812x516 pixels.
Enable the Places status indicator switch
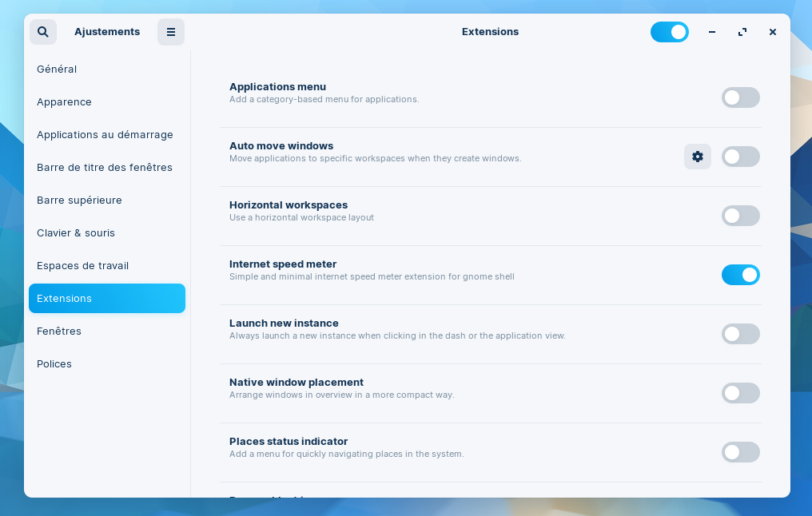(740, 452)
